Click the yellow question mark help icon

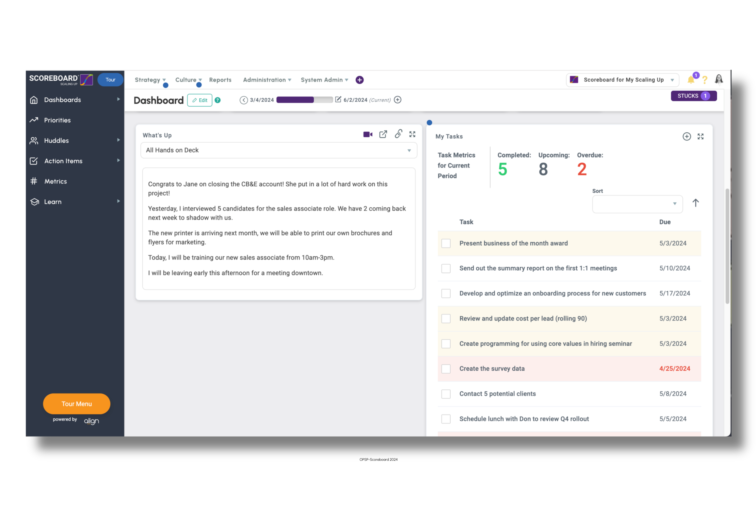point(705,80)
